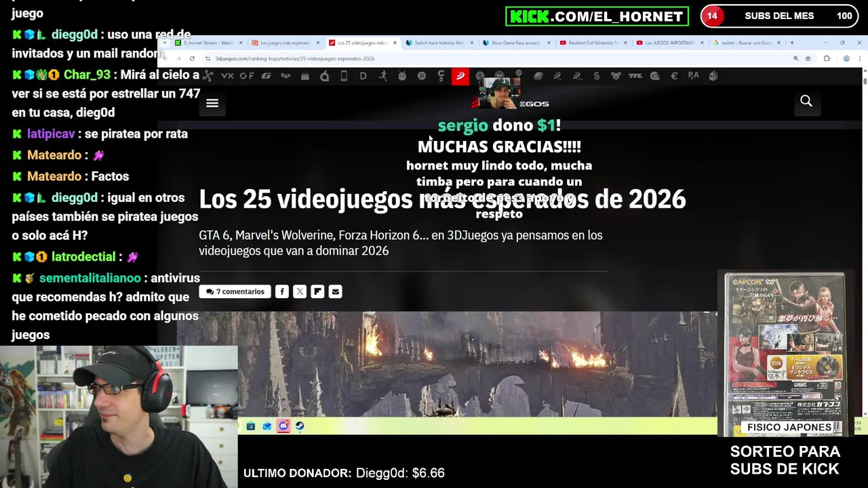Open the 3DJuegos hamburger menu
Image resolution: width=868 pixels, height=488 pixels.
(212, 103)
